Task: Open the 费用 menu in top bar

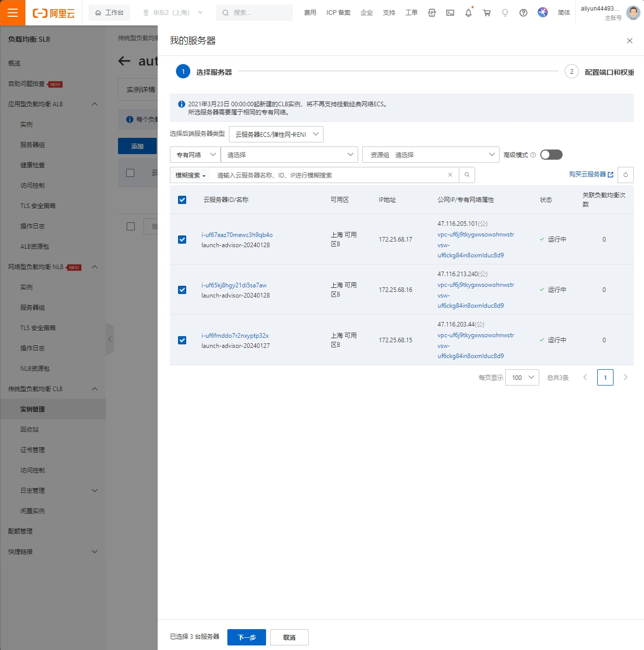Action: (310, 13)
